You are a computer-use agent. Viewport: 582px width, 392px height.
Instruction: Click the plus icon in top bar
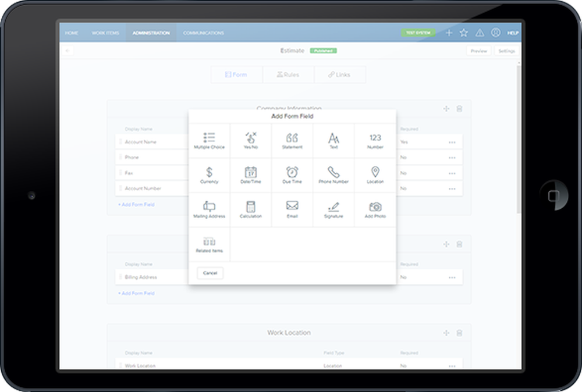point(449,33)
